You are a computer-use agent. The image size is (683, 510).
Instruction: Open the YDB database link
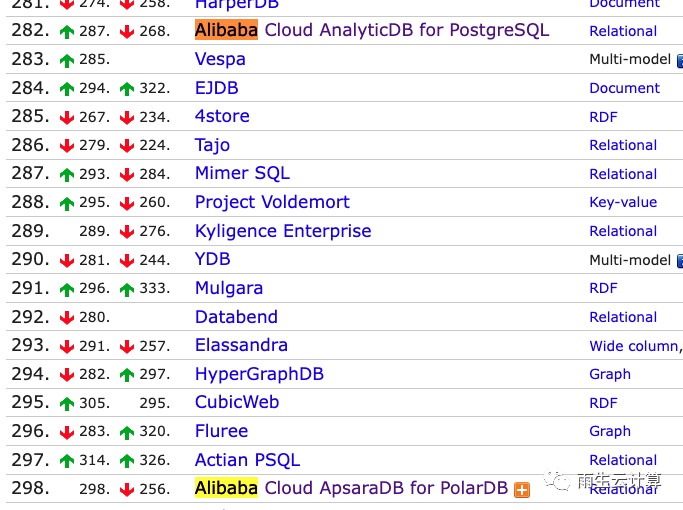click(213, 259)
